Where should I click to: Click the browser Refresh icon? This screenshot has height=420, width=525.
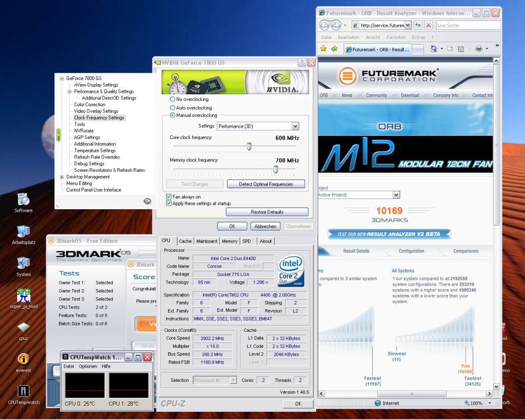coord(418,25)
